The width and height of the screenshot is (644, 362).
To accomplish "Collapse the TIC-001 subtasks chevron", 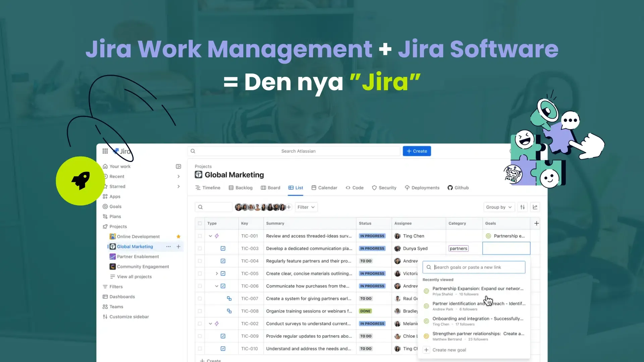I will (210, 236).
